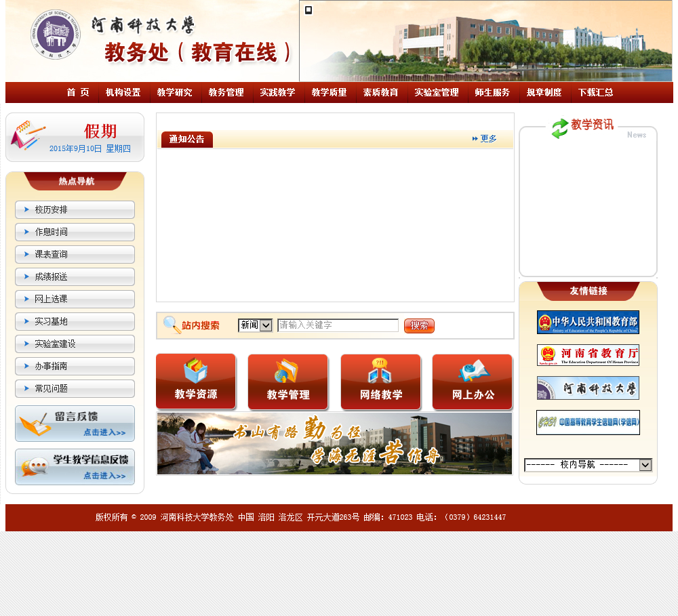Open 常见问题 in hot navigation
Viewport: 678px width, 616px height.
point(75,388)
